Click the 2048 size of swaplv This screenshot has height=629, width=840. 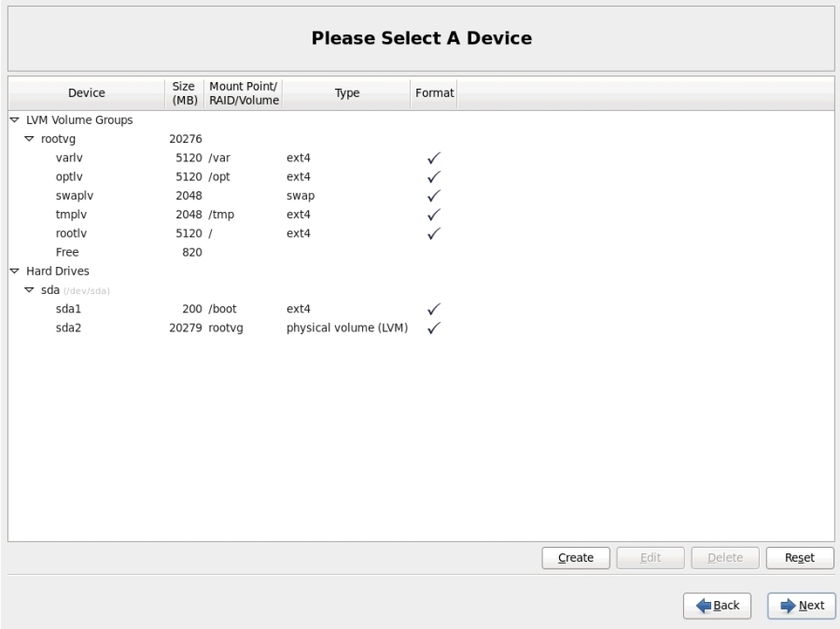pos(189,196)
